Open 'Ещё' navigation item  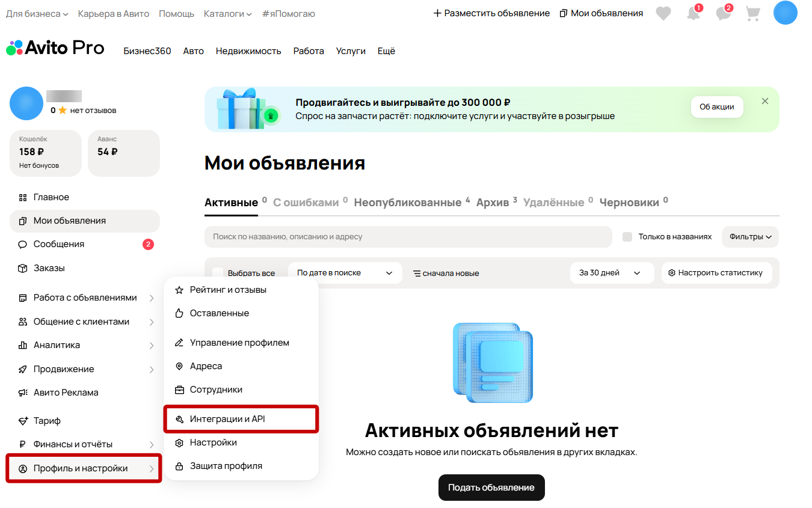[386, 51]
